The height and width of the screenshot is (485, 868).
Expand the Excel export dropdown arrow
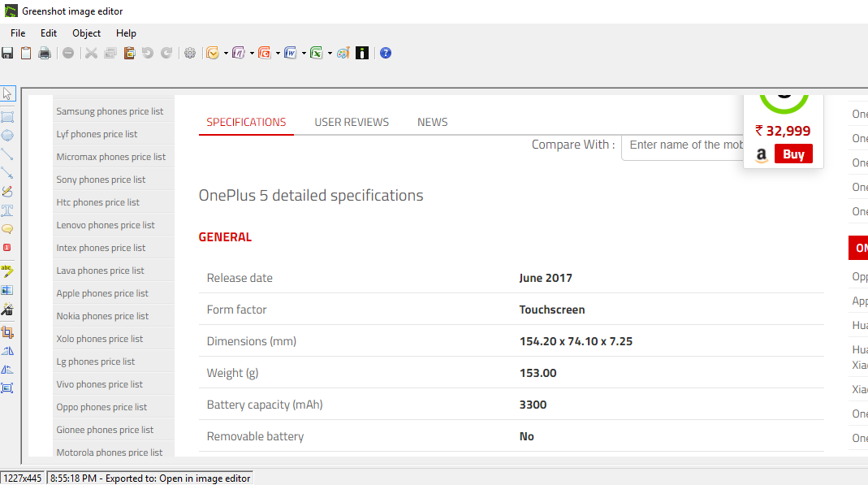click(x=330, y=54)
